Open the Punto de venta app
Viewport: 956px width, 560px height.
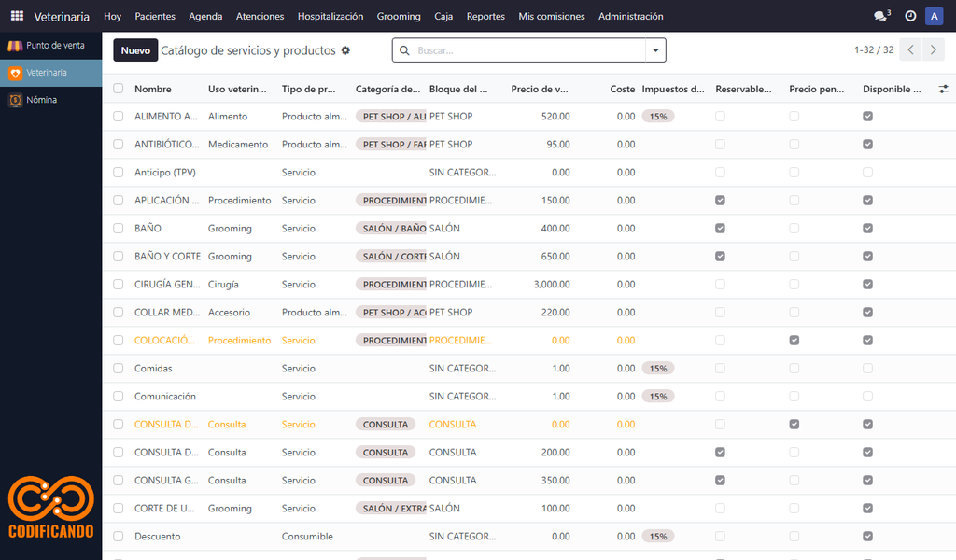tap(50, 45)
